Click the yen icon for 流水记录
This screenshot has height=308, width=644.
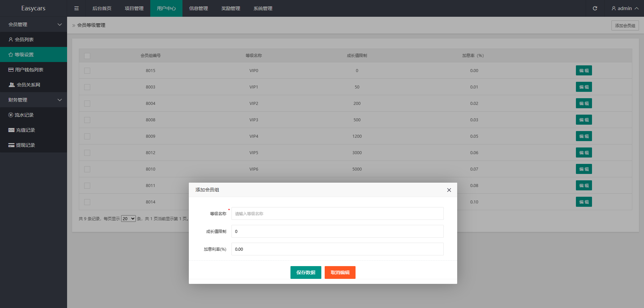click(x=11, y=115)
